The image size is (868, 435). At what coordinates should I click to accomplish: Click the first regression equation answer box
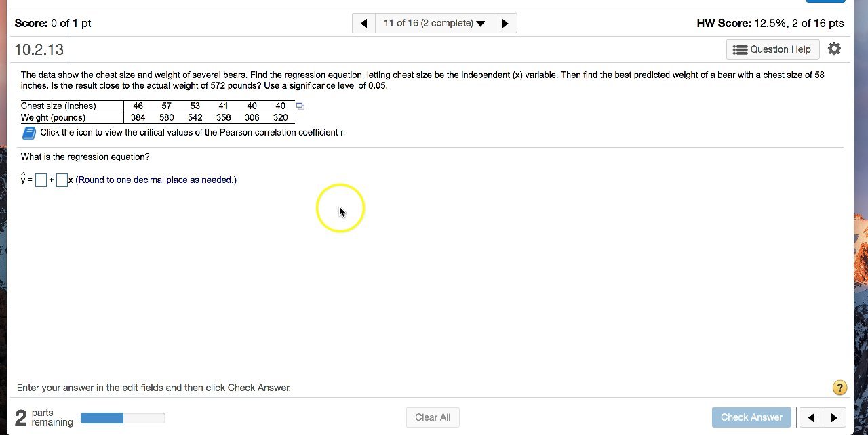pos(41,180)
